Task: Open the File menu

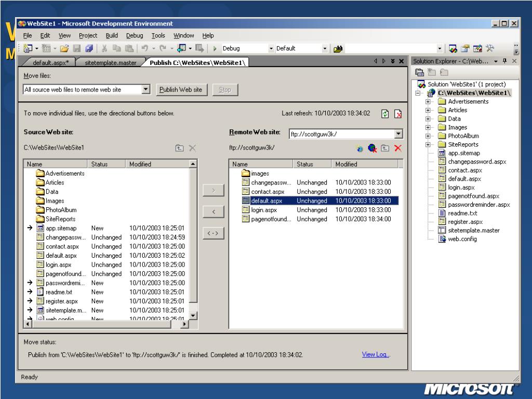Action: tap(28, 35)
